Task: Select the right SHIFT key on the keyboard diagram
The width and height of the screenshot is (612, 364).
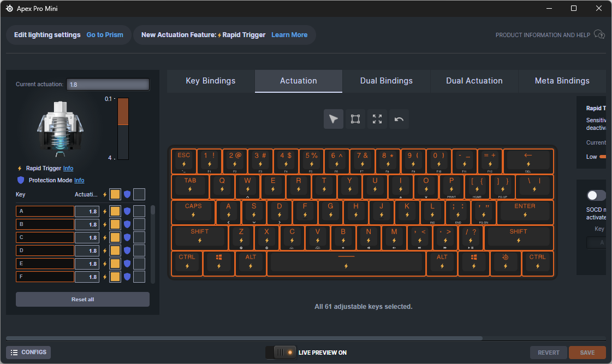Action: (518, 237)
